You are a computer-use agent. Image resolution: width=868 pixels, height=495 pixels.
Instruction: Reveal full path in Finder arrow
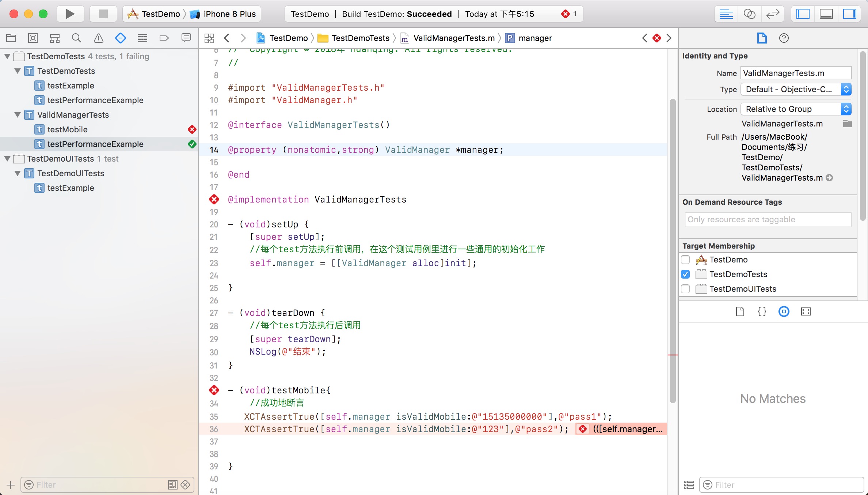point(830,178)
